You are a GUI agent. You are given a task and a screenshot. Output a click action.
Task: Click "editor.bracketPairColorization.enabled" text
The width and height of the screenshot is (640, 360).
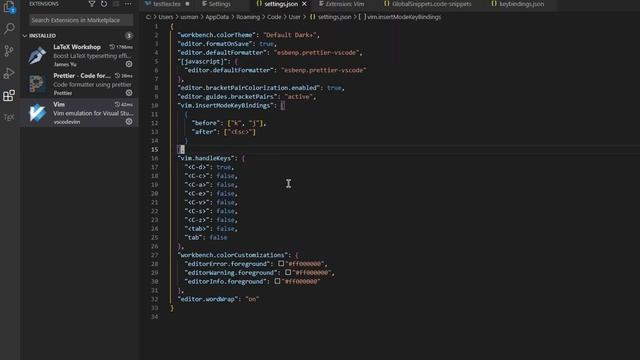coord(249,88)
